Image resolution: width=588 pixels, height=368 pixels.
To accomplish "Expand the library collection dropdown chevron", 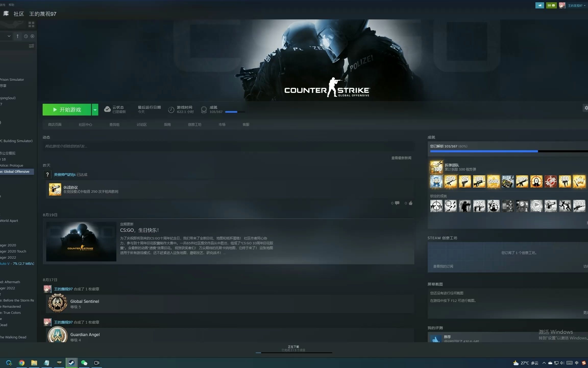I will click(x=9, y=36).
